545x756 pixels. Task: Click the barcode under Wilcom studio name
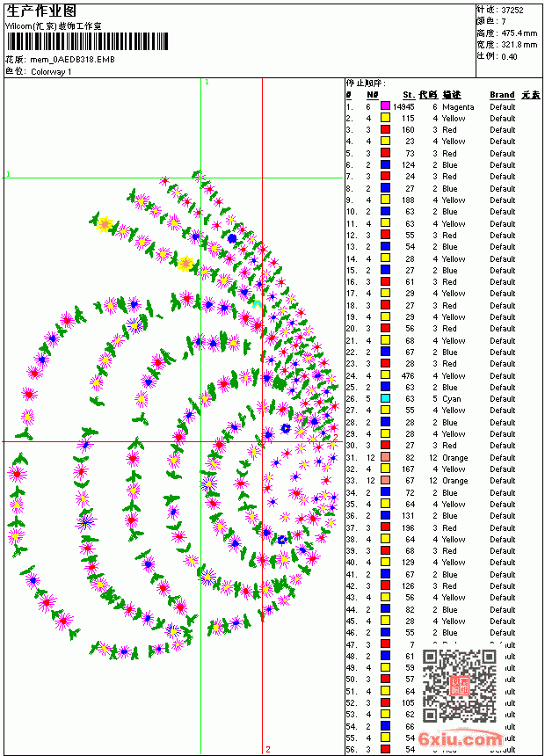point(87,41)
